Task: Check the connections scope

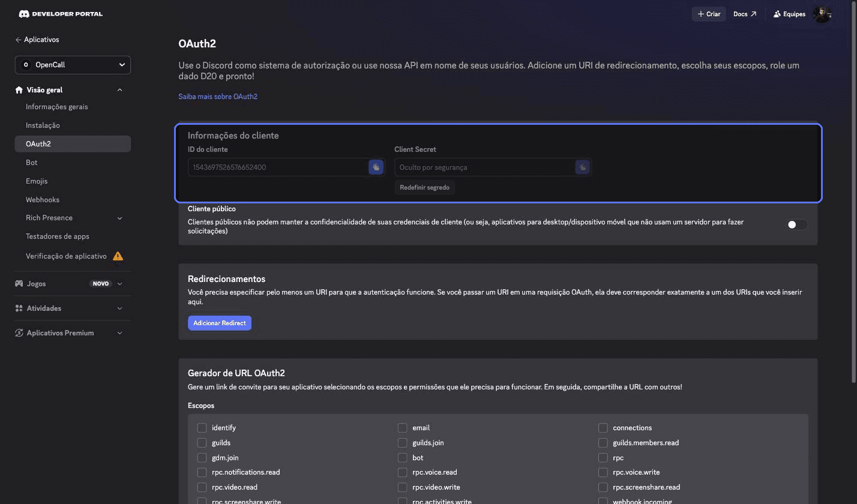Action: 603,428
